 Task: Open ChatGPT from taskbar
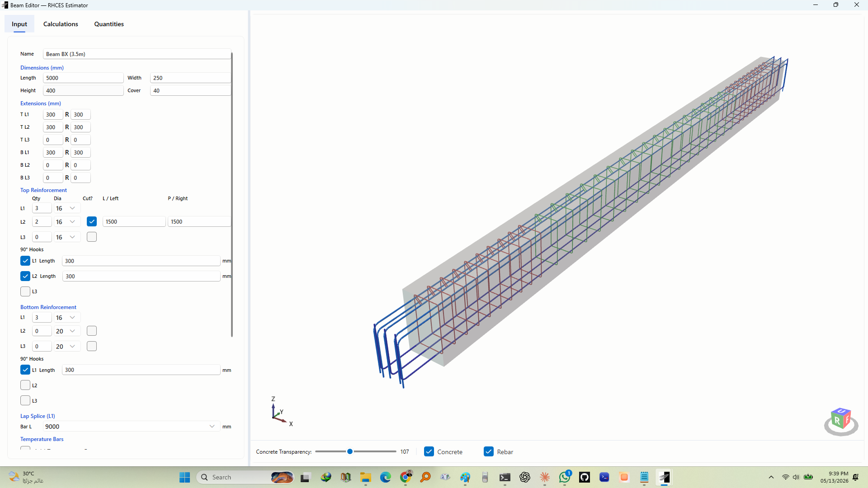click(525, 477)
